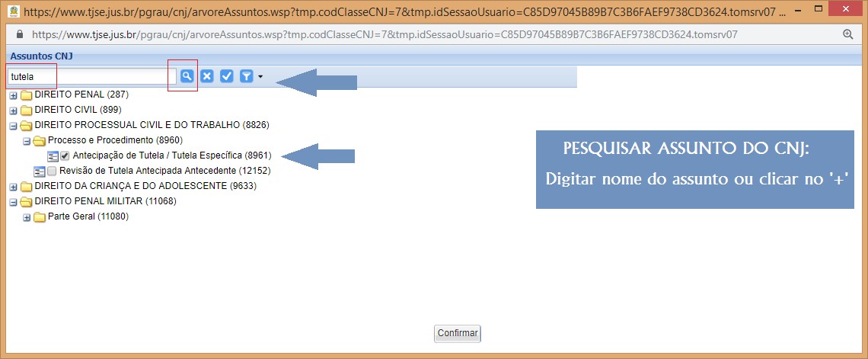
Task: Click the leaf icon for Revisão de Tutela
Action: (x=40, y=171)
